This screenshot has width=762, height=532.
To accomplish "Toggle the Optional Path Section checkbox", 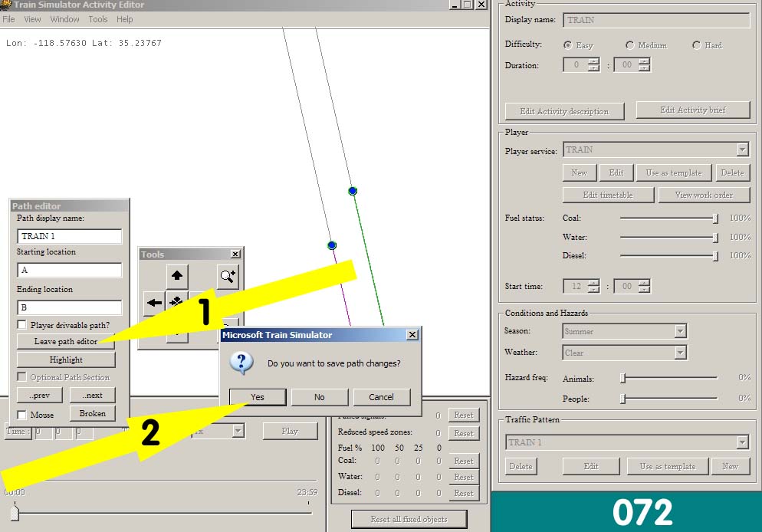I will point(22,377).
